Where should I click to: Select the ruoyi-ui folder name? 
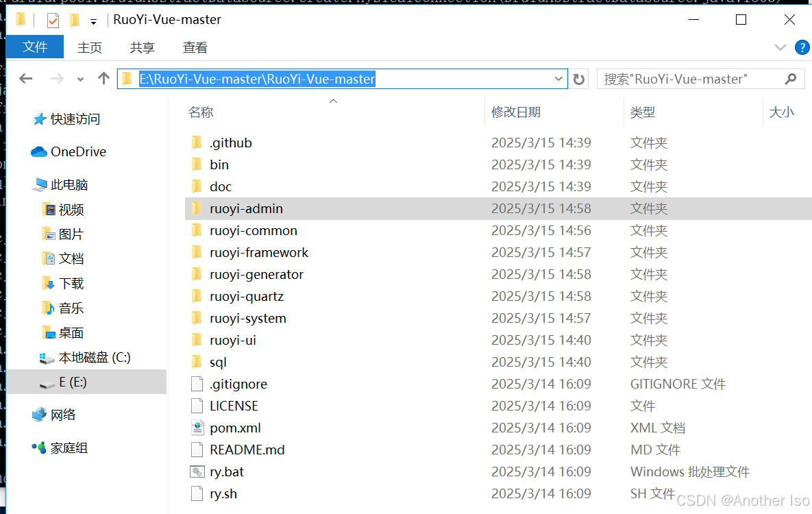(232, 340)
